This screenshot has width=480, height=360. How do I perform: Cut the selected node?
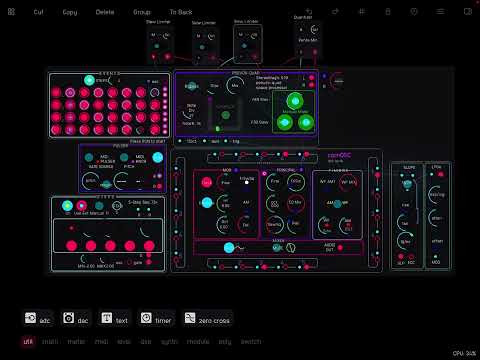point(38,12)
